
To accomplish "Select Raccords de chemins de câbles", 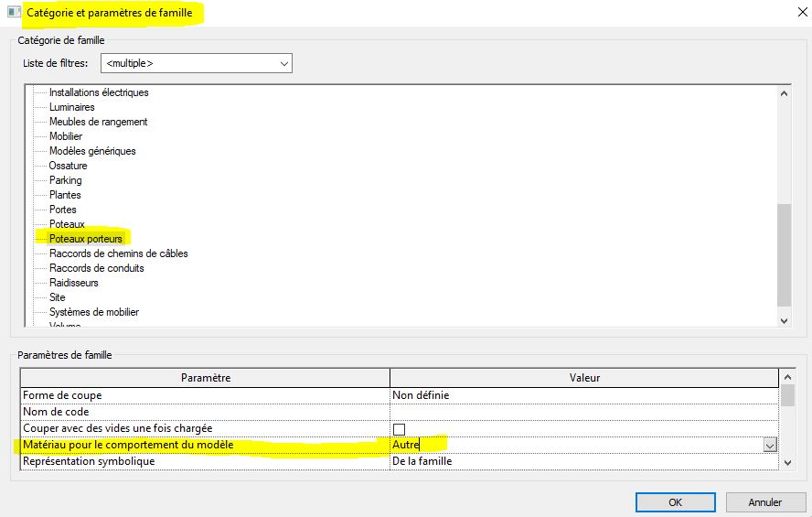I will [119, 253].
